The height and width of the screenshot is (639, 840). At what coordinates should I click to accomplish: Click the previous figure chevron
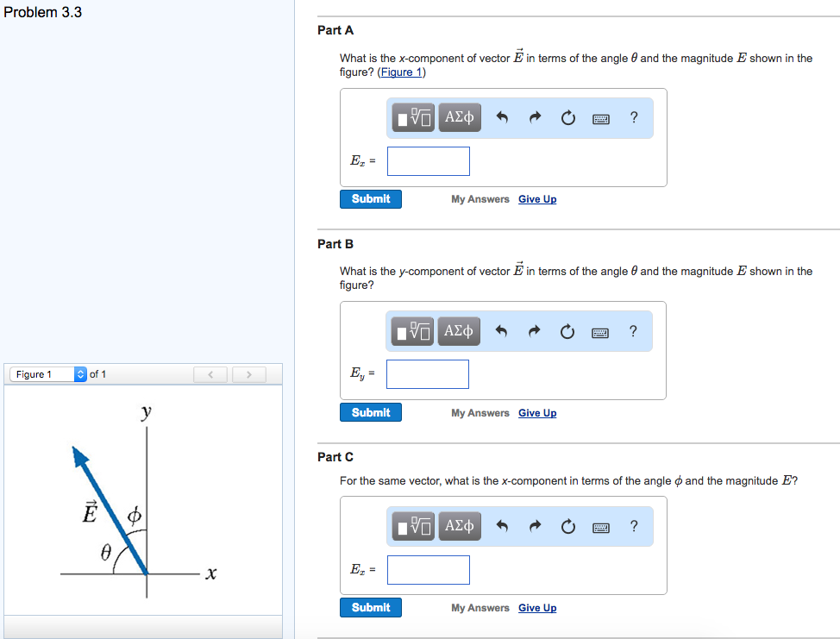pyautogui.click(x=210, y=373)
